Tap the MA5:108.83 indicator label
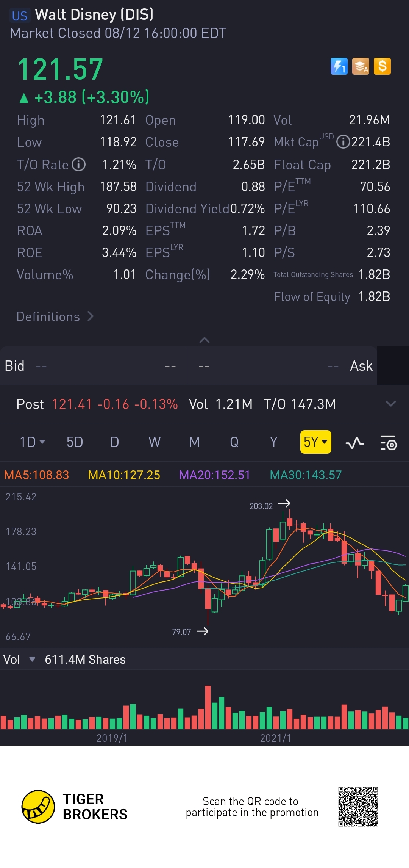409x868 pixels. pos(36,475)
